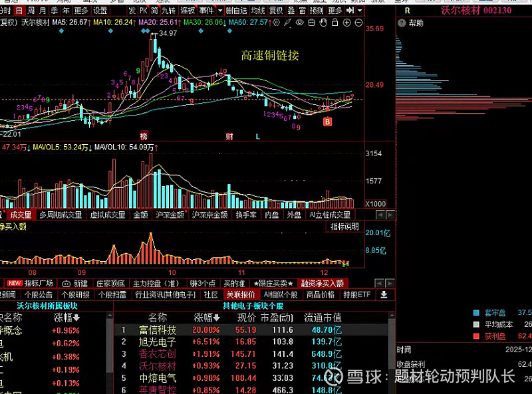Screen dimensions: 532x394
Task: Click the help question mark icon
Action: pos(402,23)
